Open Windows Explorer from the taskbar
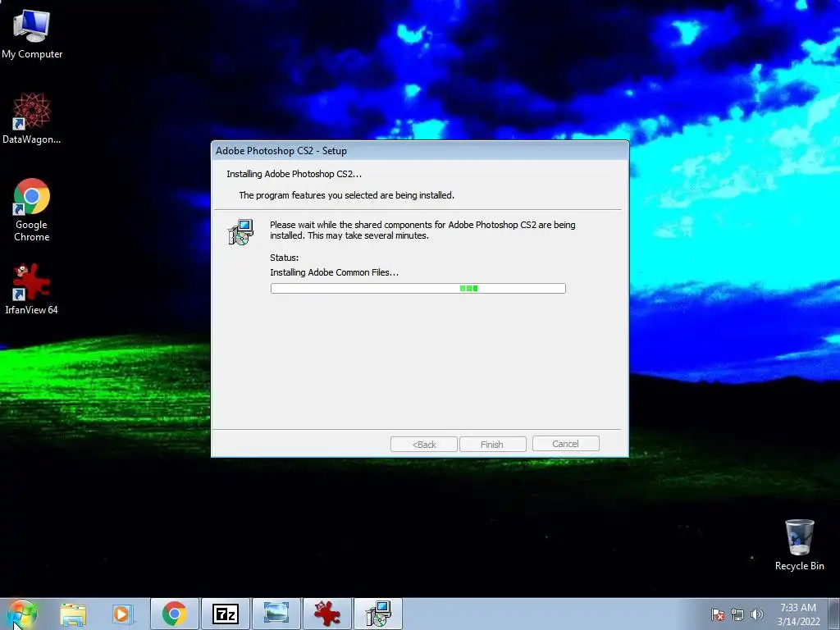 click(73, 614)
